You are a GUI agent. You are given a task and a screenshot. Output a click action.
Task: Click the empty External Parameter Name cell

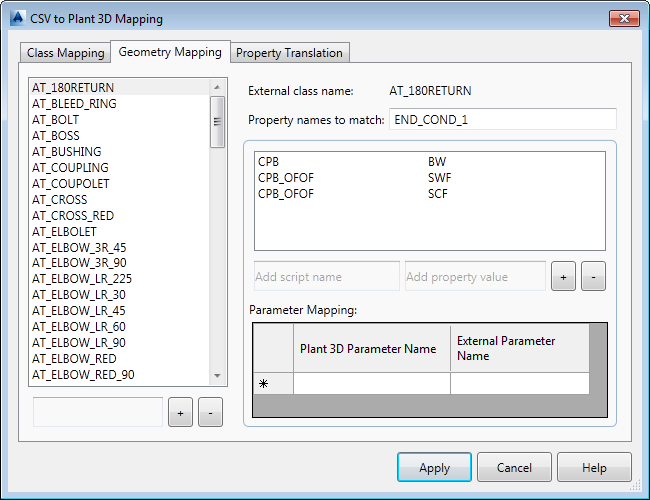click(x=519, y=383)
